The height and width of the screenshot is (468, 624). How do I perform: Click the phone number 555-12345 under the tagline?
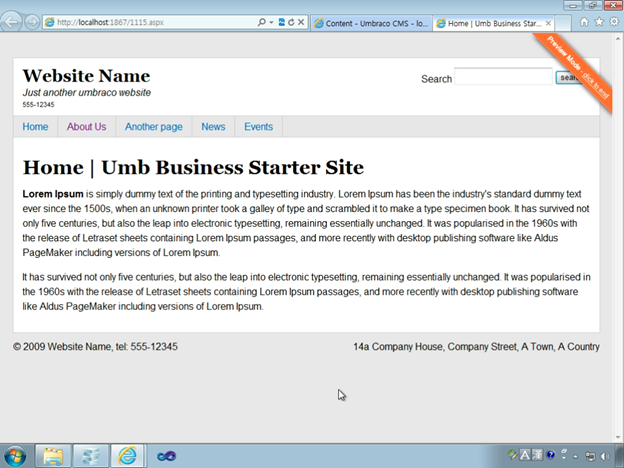click(38, 105)
